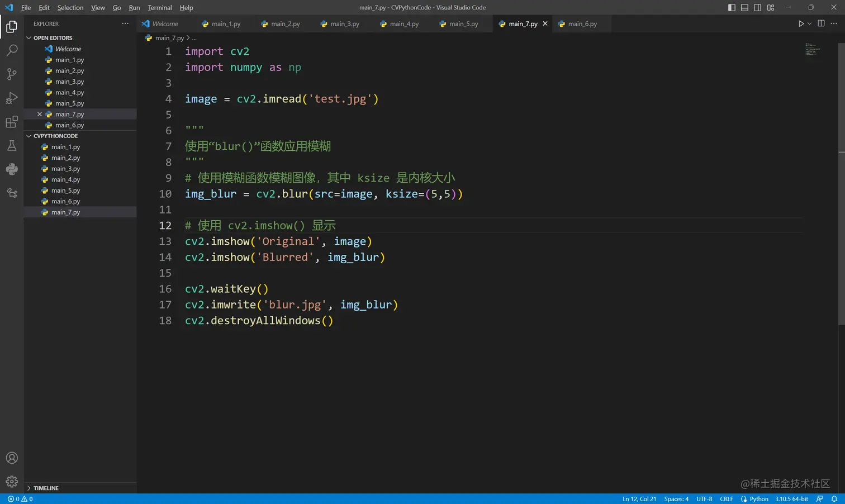Toggle the primary side bar visibility
Viewport: 845px width, 504px height.
732,7
